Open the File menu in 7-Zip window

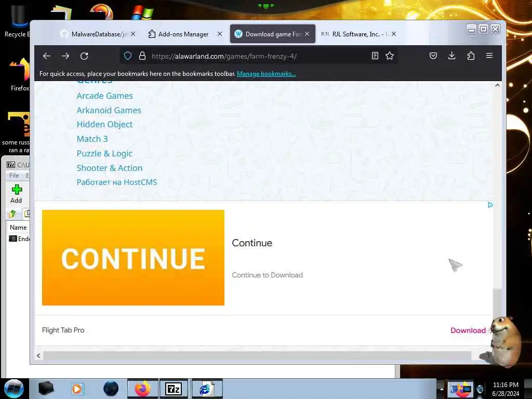pos(14,176)
